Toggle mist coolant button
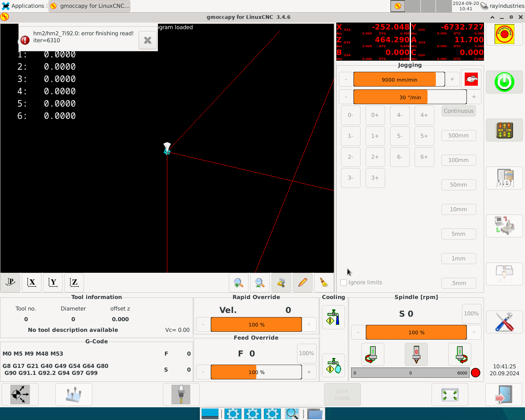Image resolution: width=525 pixels, height=420 pixels. pos(333,365)
